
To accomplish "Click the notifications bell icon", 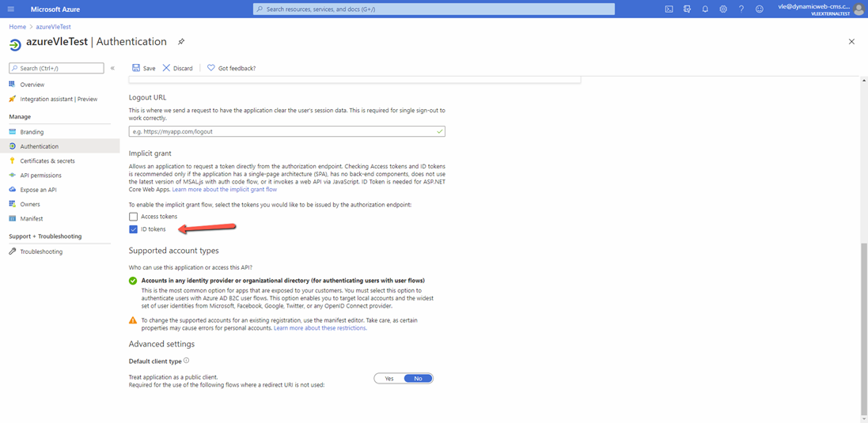I will click(x=705, y=9).
